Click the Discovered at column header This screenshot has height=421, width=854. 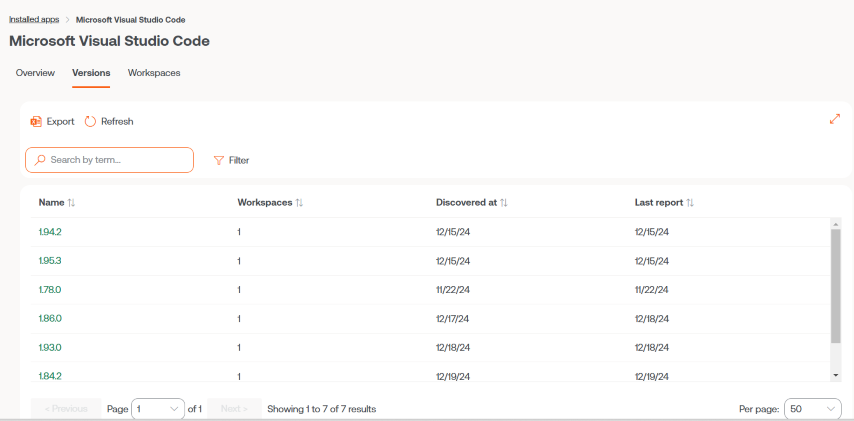tap(466, 203)
